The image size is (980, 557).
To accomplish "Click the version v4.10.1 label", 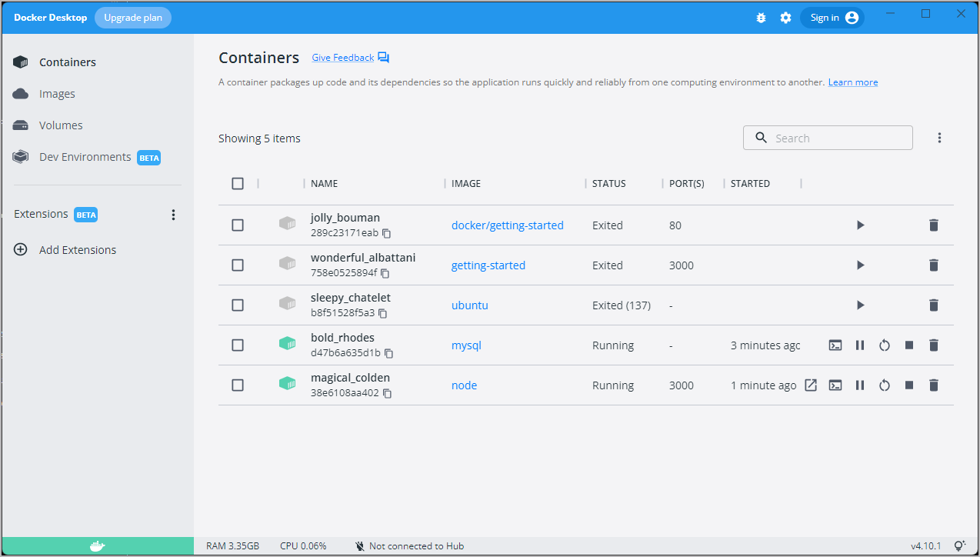I will 926,546.
